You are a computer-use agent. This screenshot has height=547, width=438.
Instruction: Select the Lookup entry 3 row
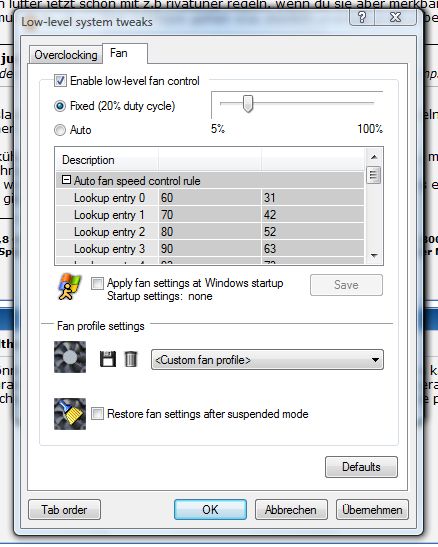[x=210, y=249]
